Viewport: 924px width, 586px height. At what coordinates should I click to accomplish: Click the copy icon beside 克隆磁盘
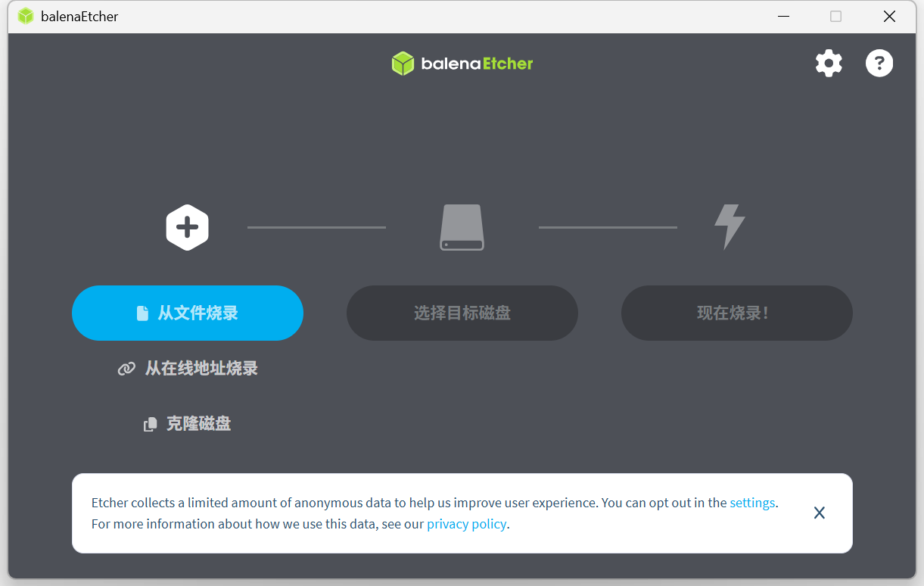(151, 425)
